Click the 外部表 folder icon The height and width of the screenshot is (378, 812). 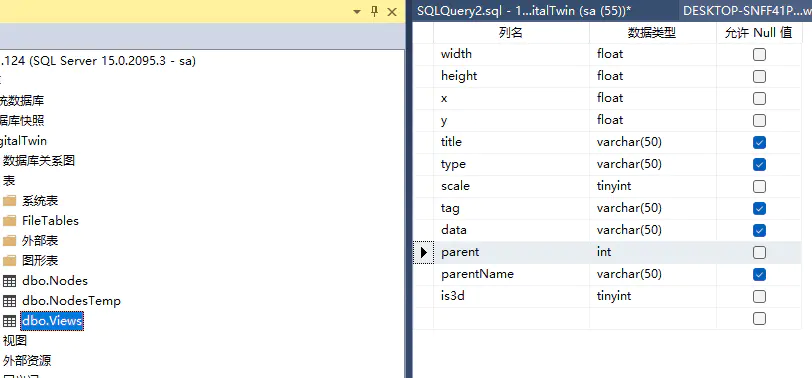click(9, 241)
